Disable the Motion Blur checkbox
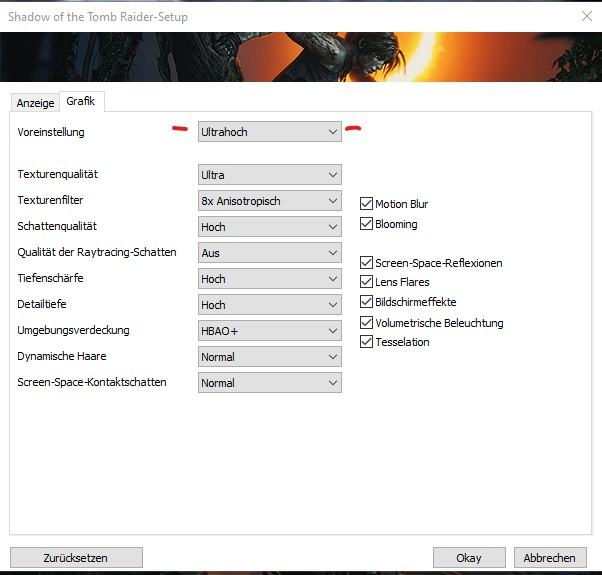Viewport: 602px width, 575px height. pyautogui.click(x=366, y=203)
